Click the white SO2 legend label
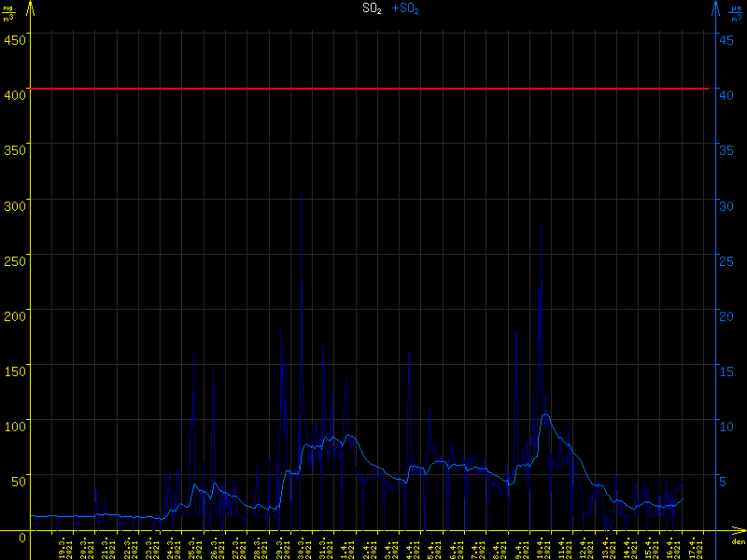Image resolution: width=747 pixels, height=560 pixels. 372,8
